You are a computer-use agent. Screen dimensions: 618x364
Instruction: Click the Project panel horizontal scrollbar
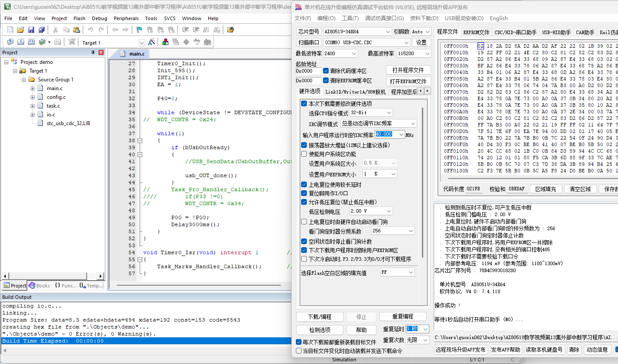pyautogui.click(x=53, y=276)
